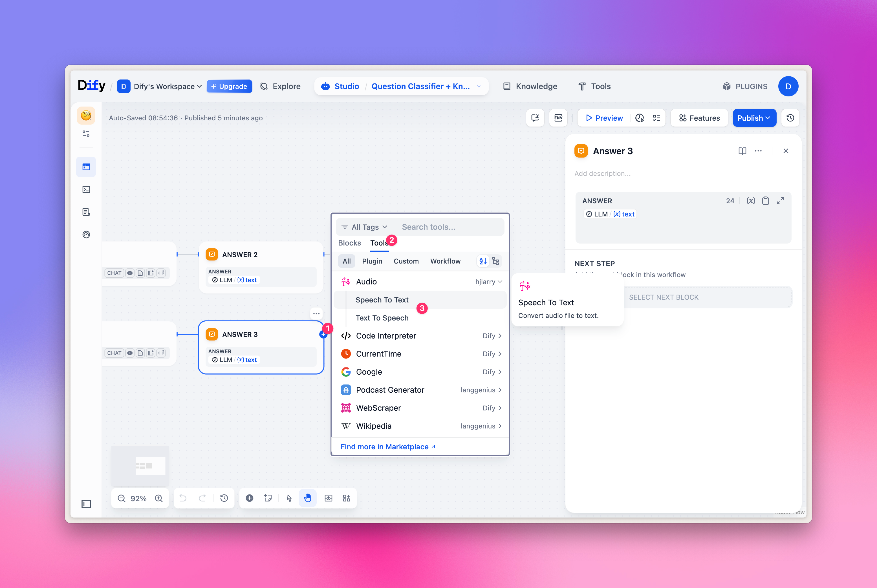Toggle alphabetical sort view of tools
This screenshot has height=588, width=877.
[x=483, y=261]
